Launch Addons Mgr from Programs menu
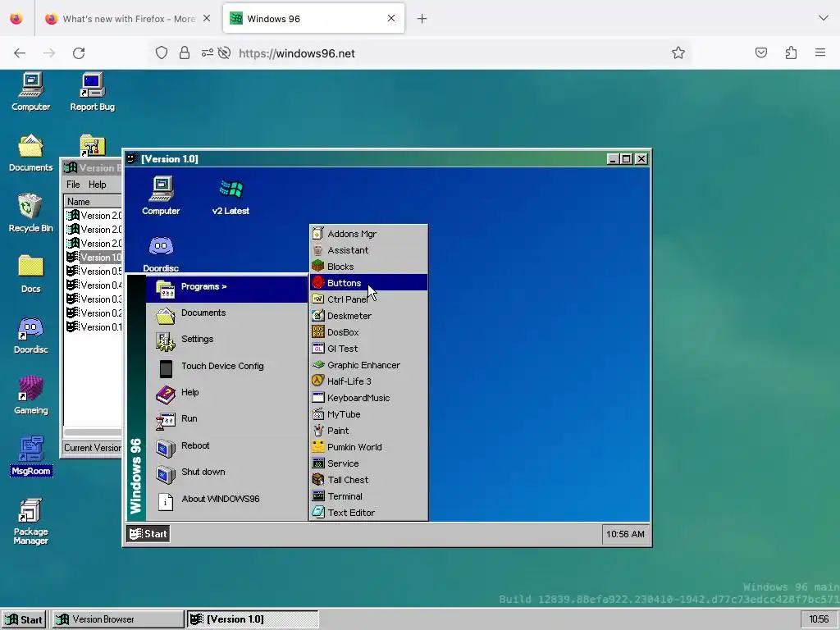The width and height of the screenshot is (840, 630). (x=368, y=234)
